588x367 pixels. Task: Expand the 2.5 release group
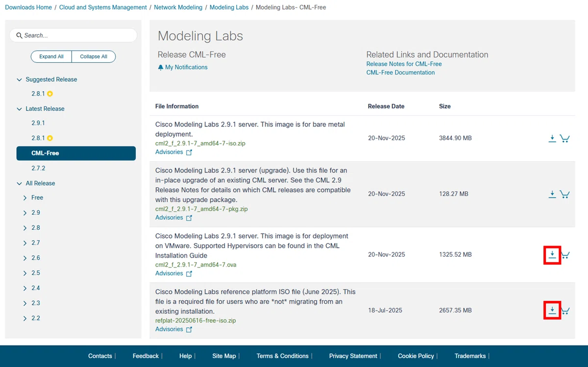coord(25,273)
